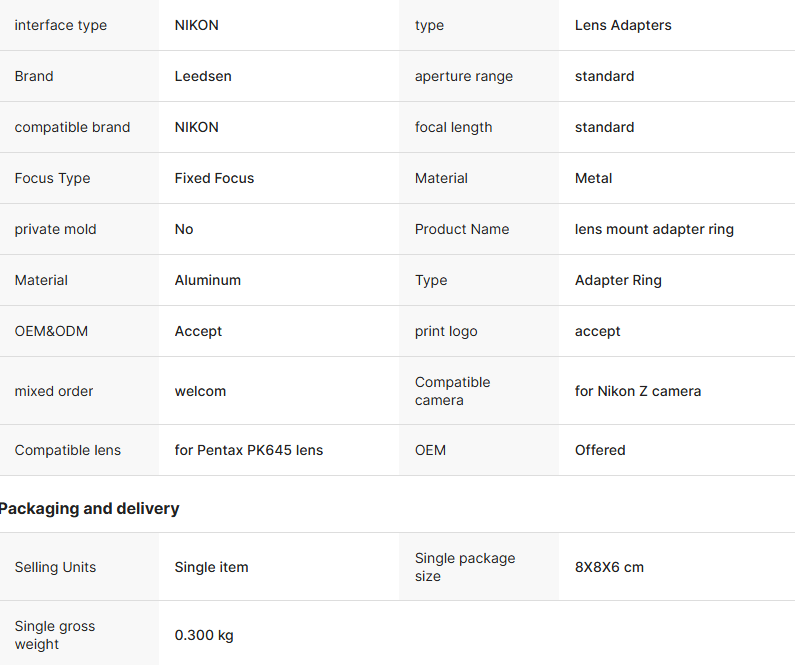Click the 'interface type' label cell

[x=61, y=25]
